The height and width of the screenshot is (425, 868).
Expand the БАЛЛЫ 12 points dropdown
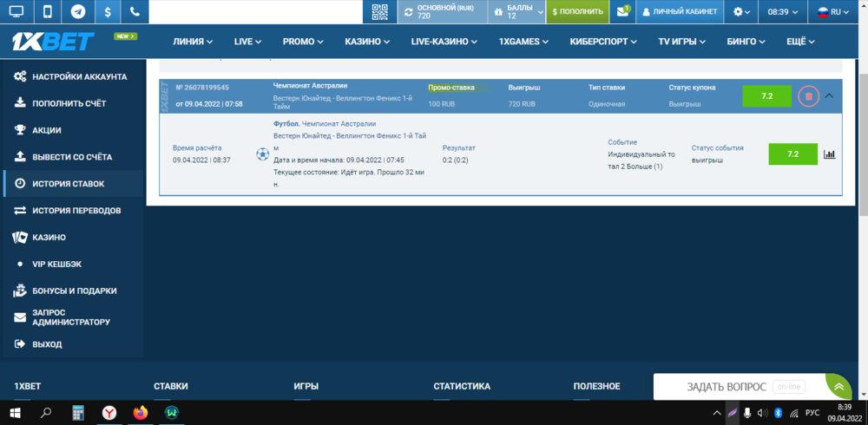[517, 11]
